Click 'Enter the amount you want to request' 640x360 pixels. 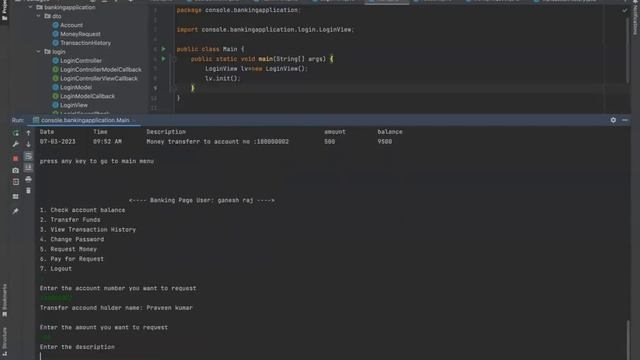(104, 327)
